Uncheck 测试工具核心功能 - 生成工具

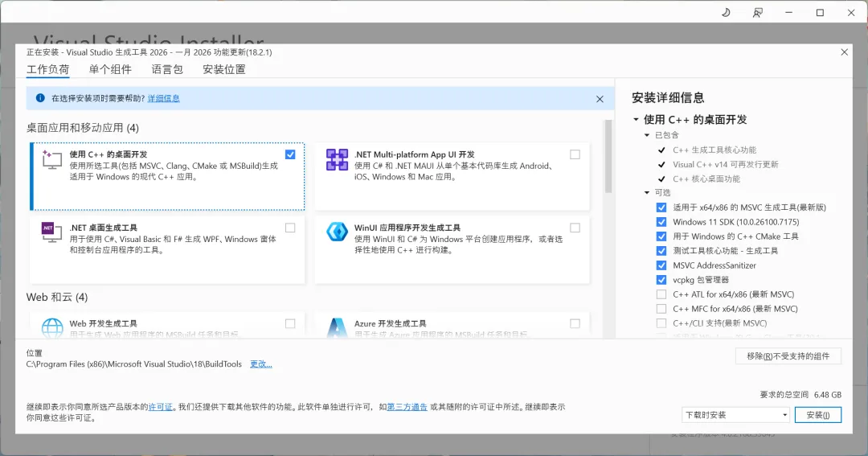click(661, 250)
